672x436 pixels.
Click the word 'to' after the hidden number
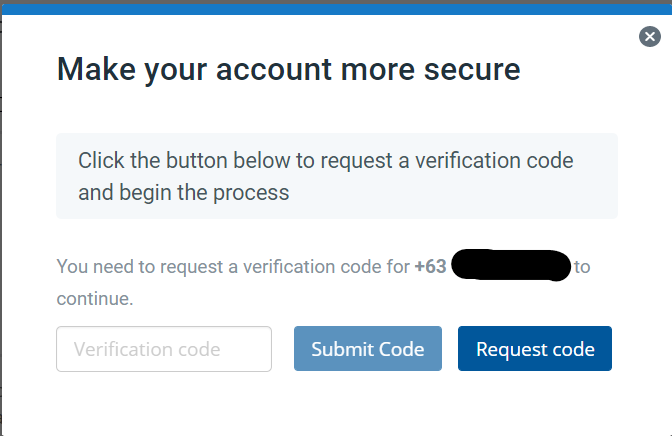(x=582, y=267)
